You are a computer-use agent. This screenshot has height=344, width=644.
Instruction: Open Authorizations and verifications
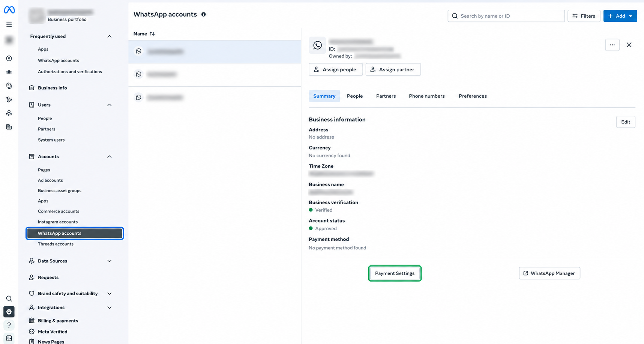pyautogui.click(x=70, y=72)
